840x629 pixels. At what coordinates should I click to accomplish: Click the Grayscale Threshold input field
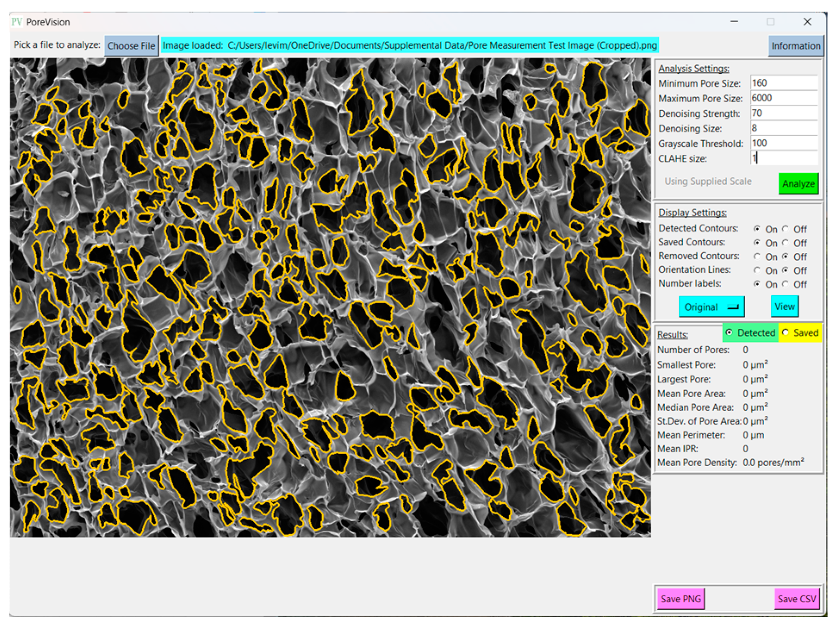783,143
